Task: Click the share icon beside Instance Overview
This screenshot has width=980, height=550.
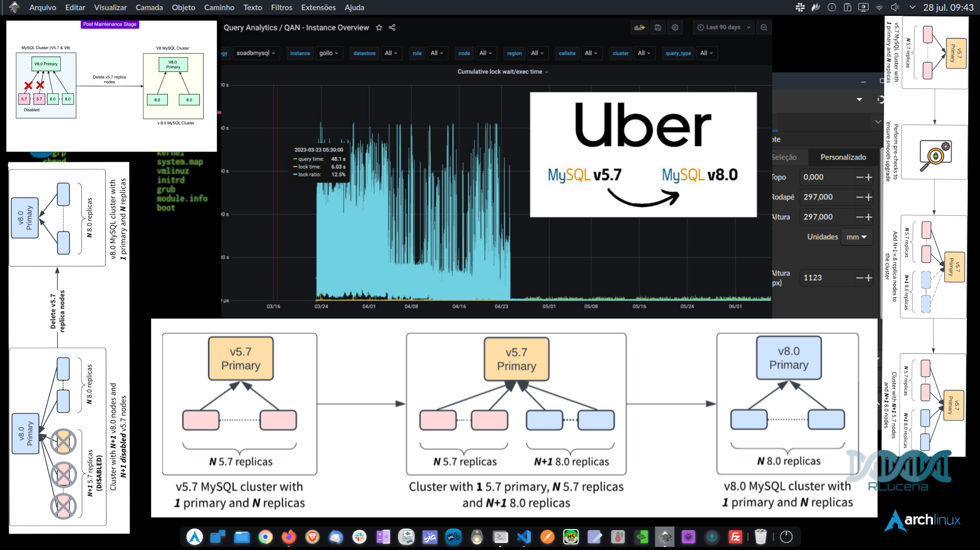Action: click(392, 28)
